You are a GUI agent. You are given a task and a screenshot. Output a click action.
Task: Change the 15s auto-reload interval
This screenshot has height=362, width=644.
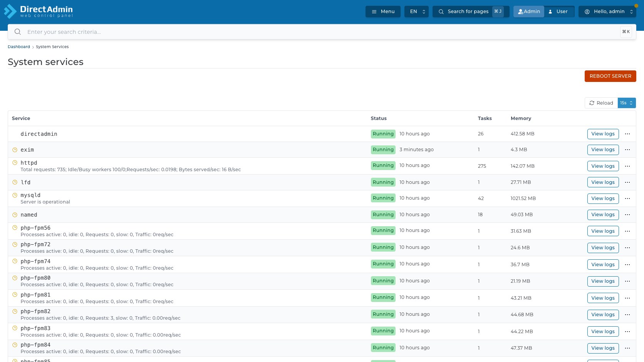point(627,103)
